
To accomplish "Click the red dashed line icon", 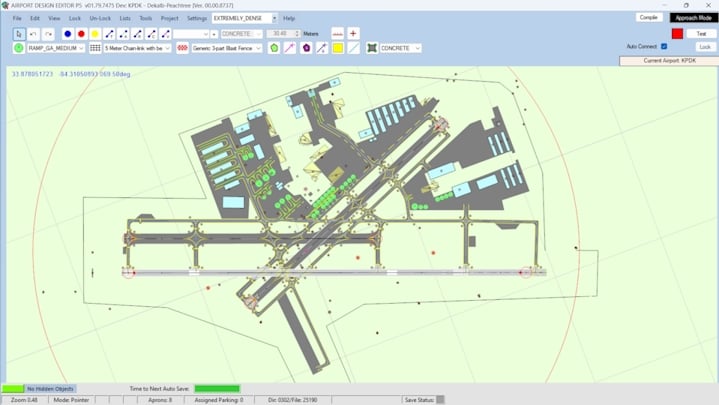I will (337, 34).
